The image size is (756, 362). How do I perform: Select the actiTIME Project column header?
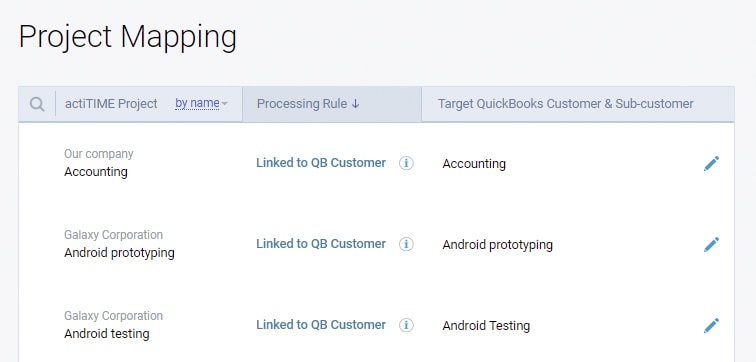click(x=111, y=104)
